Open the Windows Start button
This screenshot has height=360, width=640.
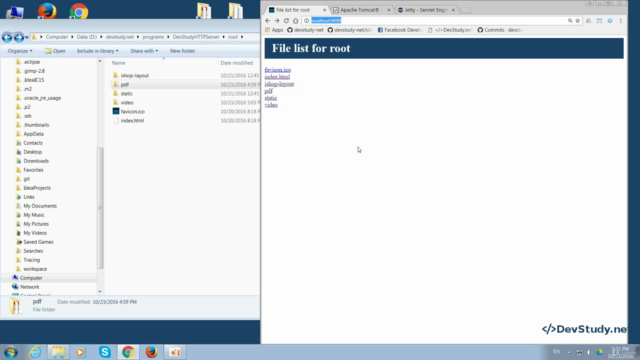pyautogui.click(x=11, y=352)
